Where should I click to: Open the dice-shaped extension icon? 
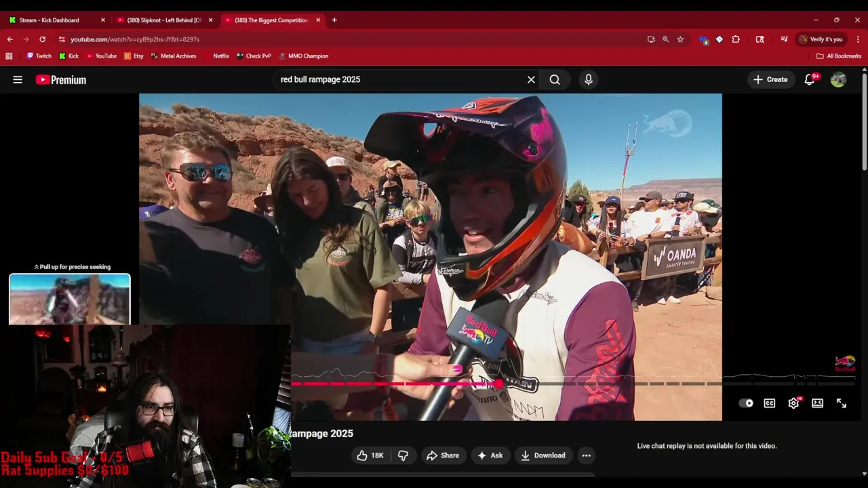(719, 39)
